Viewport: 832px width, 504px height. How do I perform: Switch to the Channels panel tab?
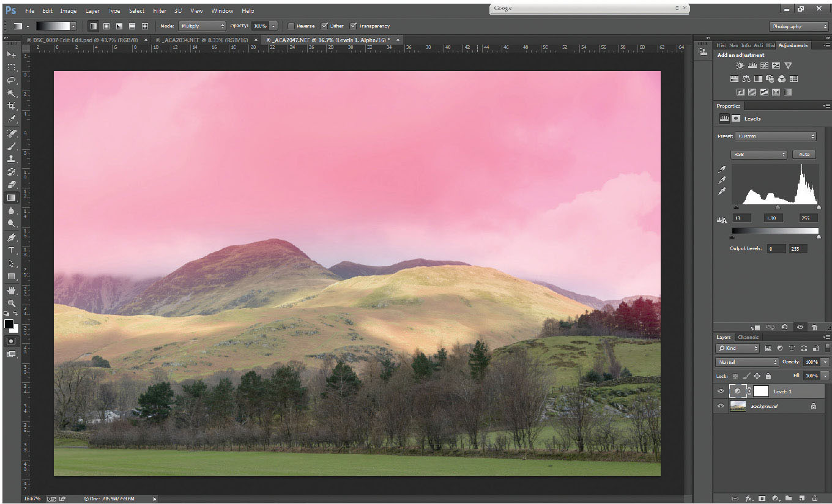pos(748,337)
